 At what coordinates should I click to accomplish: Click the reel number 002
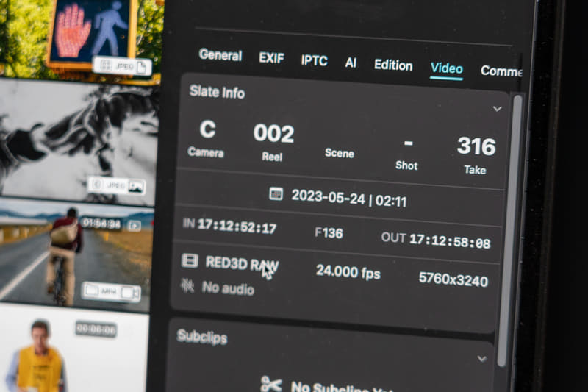273,133
